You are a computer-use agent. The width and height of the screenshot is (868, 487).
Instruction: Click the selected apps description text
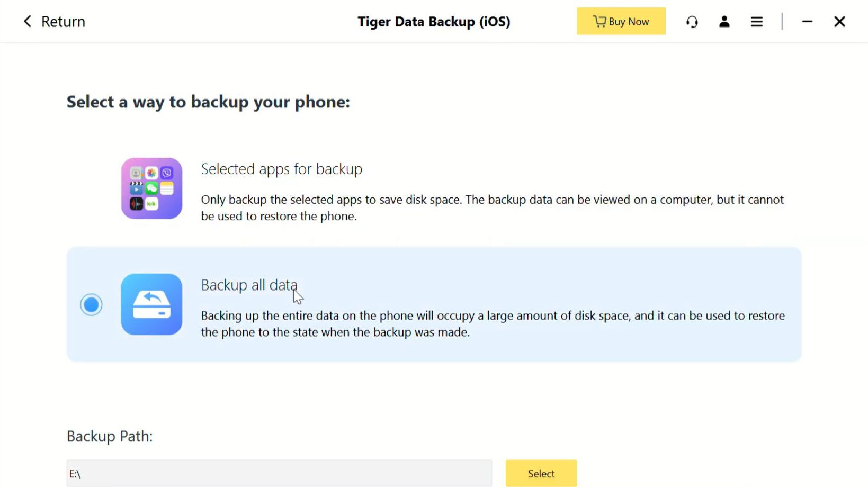coord(491,208)
